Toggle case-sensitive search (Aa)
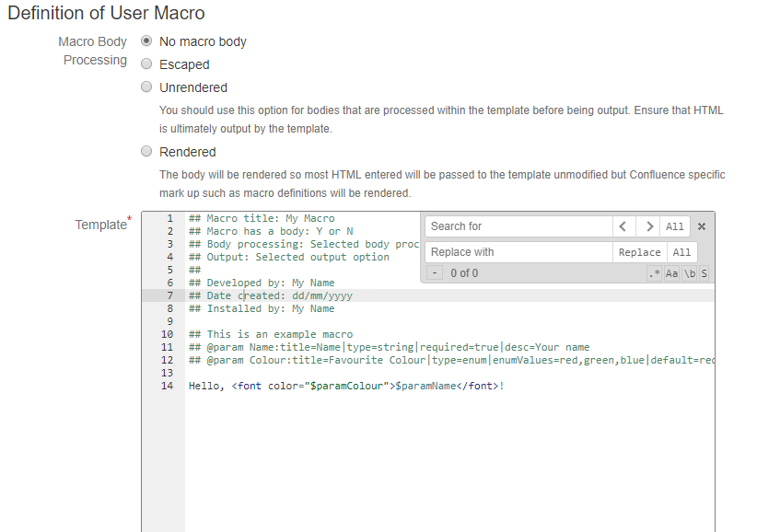The height and width of the screenshot is (532, 757). click(x=672, y=273)
